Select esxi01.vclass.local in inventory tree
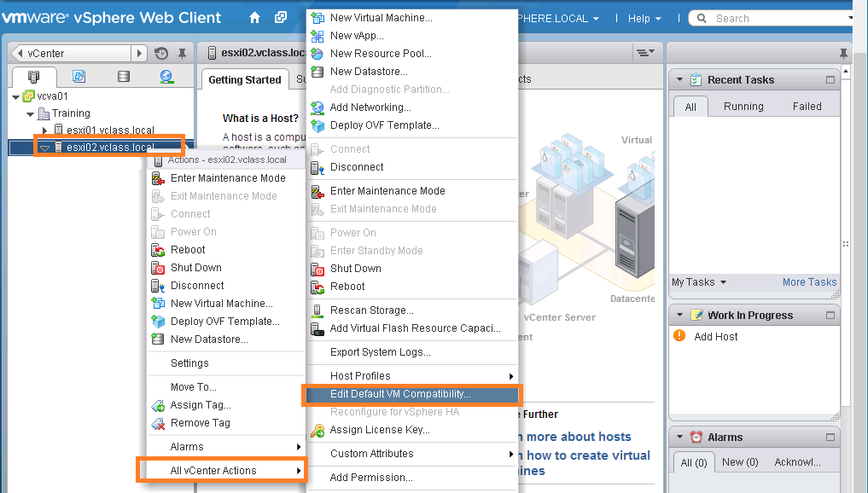Image resolution: width=868 pixels, height=493 pixels. point(110,130)
